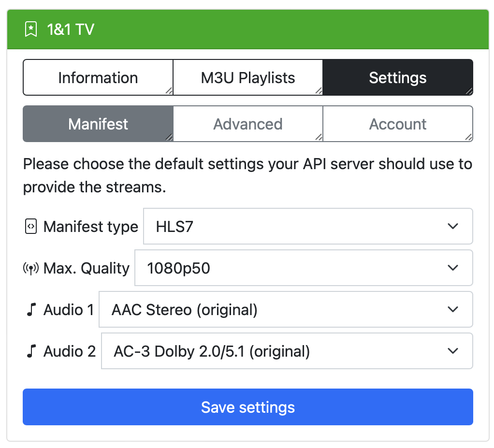Click the bookmark star icon beside 1&1 TV
The image size is (494, 448).
31,29
